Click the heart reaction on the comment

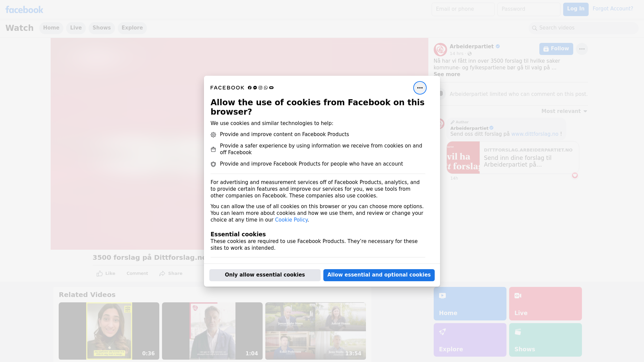click(575, 175)
